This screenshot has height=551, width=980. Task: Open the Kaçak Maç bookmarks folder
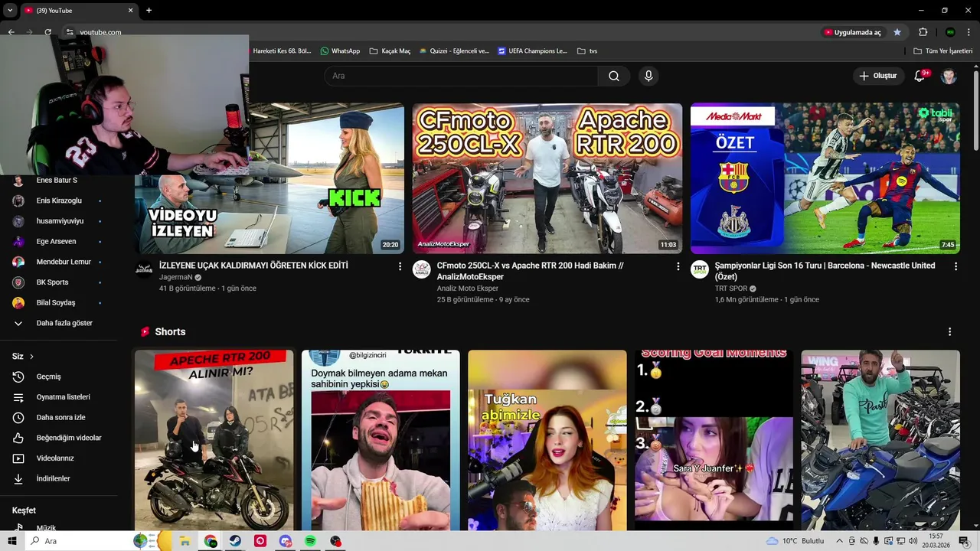coord(390,51)
